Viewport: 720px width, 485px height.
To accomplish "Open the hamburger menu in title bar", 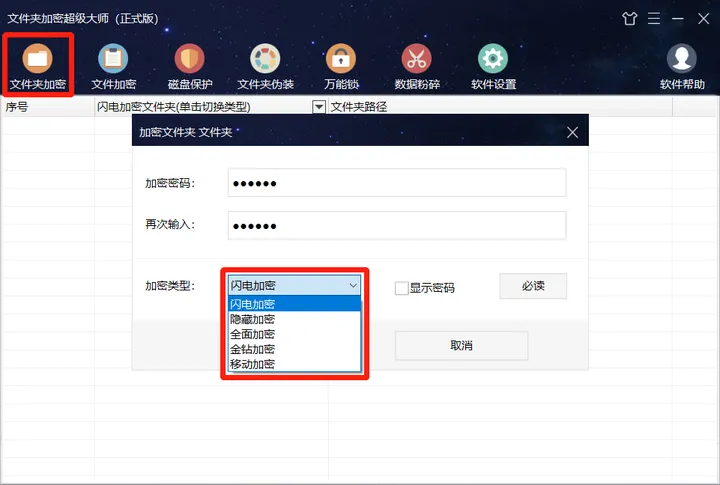I will pyautogui.click(x=654, y=19).
